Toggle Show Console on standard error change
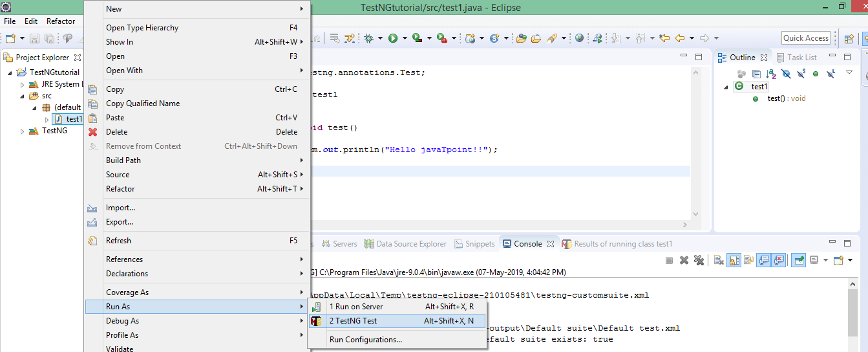Viewport: 868px width, 352px height. point(779,260)
